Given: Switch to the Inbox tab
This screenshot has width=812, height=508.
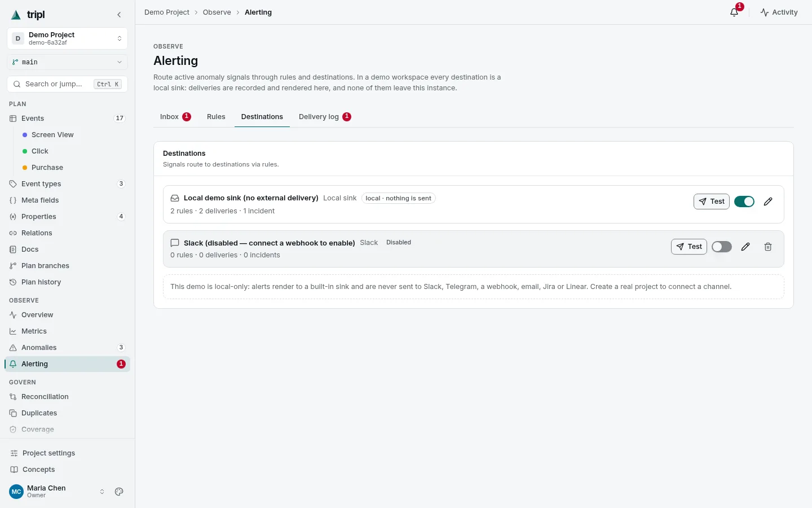Looking at the screenshot, I should click(x=175, y=117).
